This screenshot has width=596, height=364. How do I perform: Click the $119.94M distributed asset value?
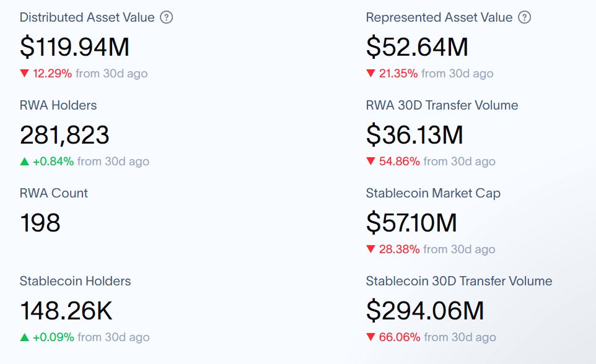[x=75, y=47]
